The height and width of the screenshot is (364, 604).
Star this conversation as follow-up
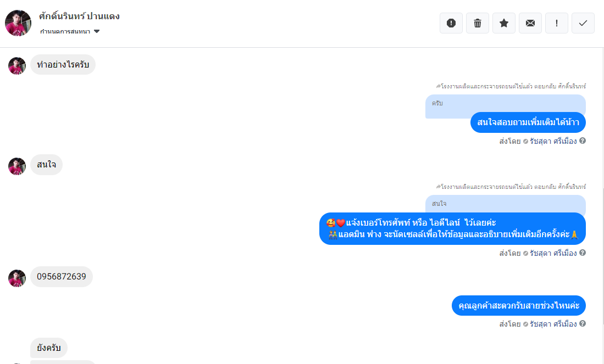click(x=504, y=23)
